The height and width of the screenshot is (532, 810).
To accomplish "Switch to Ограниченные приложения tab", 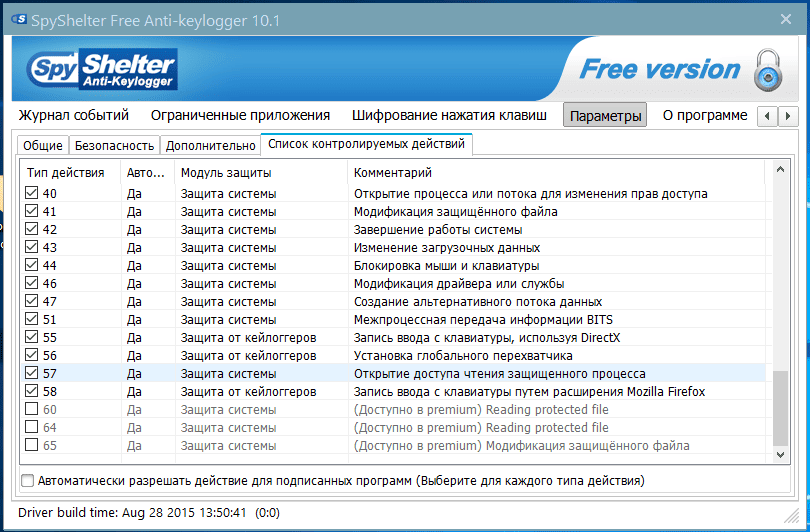I will (240, 115).
